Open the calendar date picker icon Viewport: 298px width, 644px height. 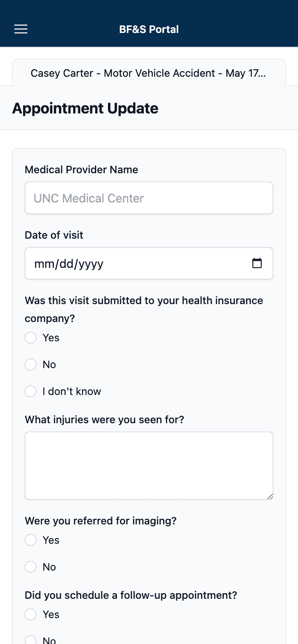[x=257, y=263]
